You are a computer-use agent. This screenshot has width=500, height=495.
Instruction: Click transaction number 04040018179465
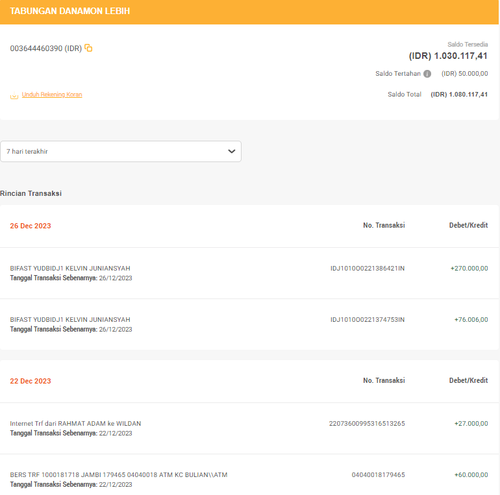pyautogui.click(x=378, y=475)
